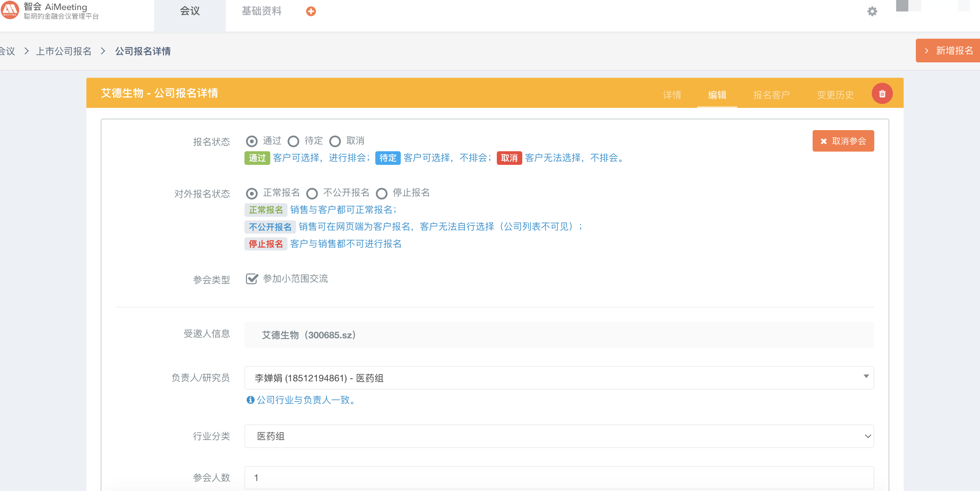Click the red trash delete icon

tap(882, 94)
